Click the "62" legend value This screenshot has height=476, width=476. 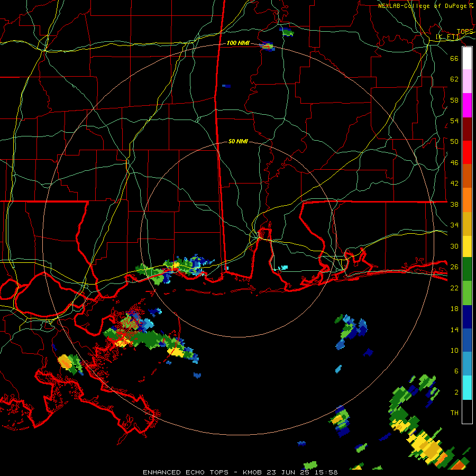click(454, 79)
